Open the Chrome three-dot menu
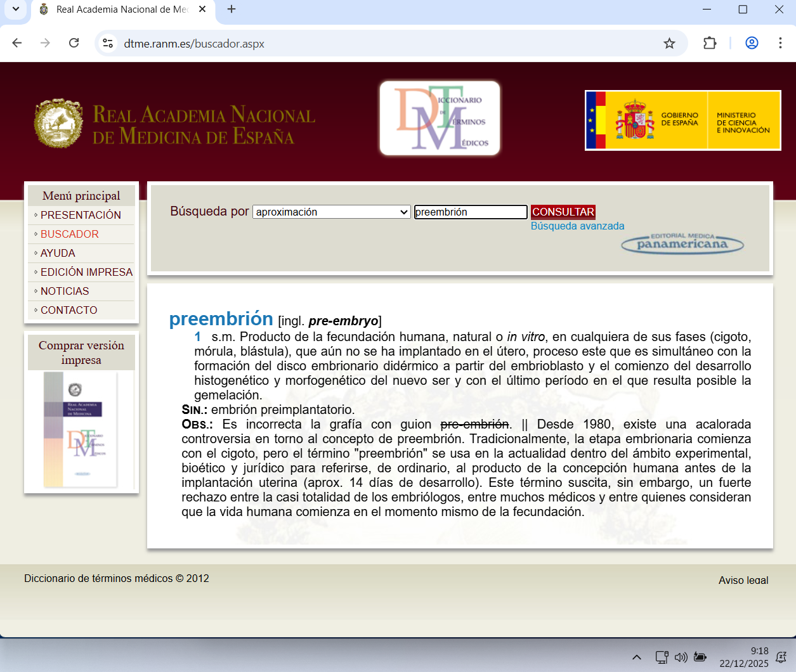This screenshot has width=796, height=672. click(780, 43)
